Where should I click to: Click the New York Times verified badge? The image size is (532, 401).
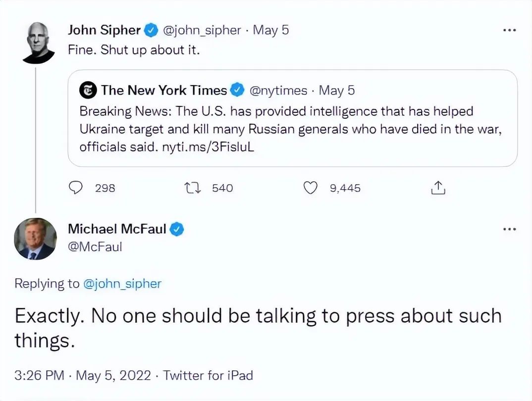coord(237,90)
